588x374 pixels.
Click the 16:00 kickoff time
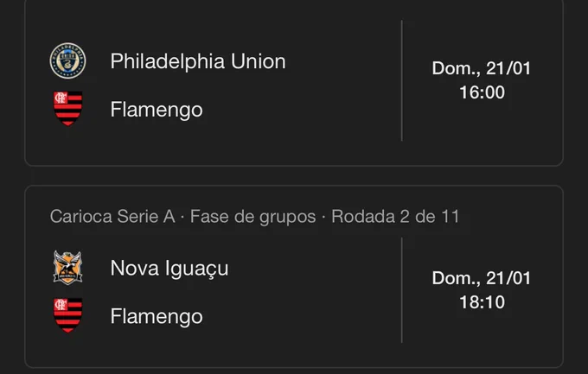[x=482, y=92]
